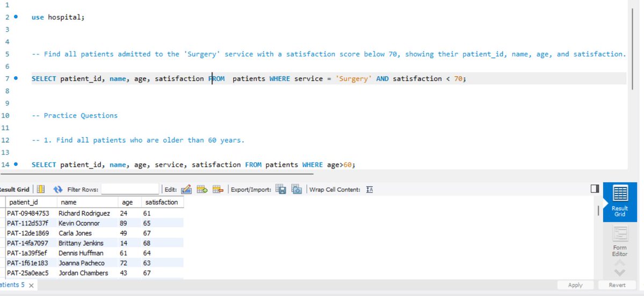
Task: Click the delete selected rows icon
Action: tap(218, 189)
